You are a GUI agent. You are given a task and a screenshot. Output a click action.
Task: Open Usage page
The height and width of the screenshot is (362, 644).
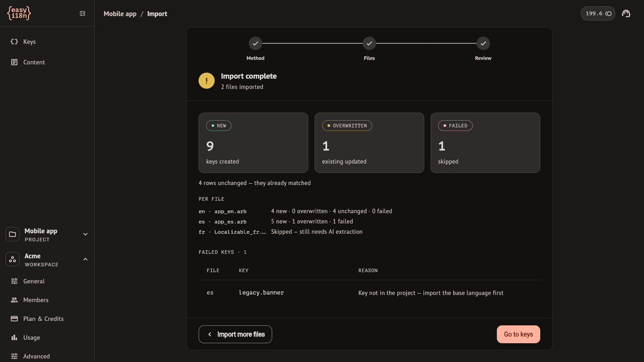click(47, 337)
